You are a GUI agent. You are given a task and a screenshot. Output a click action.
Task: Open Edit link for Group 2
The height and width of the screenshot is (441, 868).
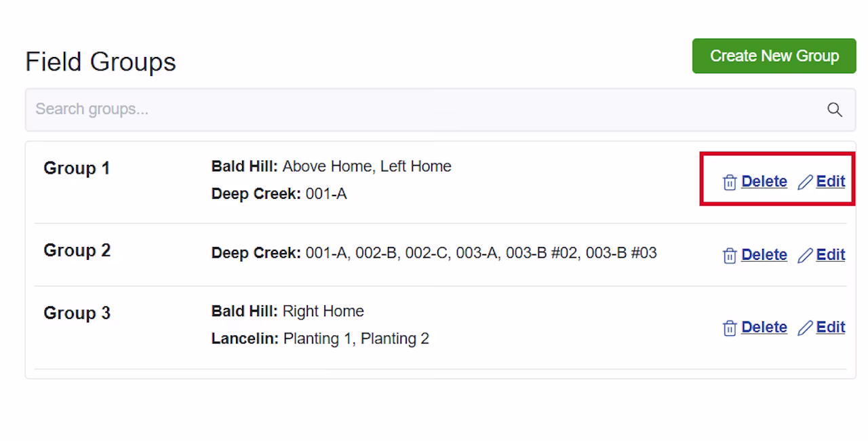point(831,254)
